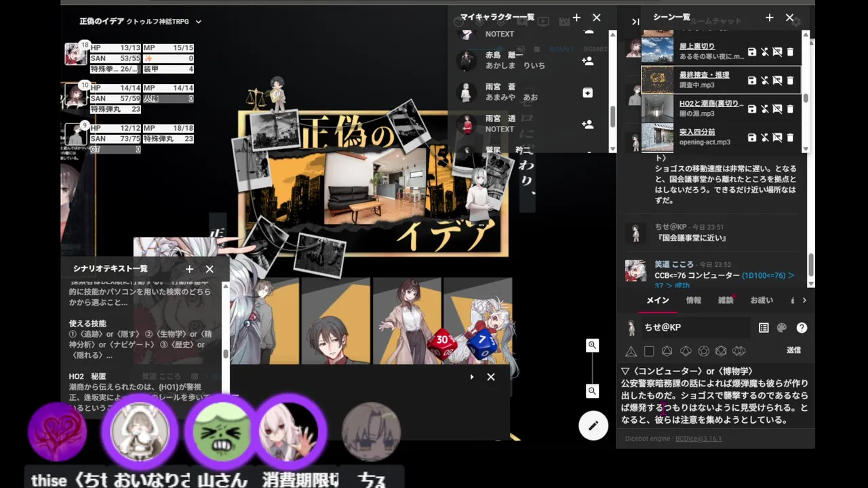
Task: Close the シーン一覧 panel
Action: pos(789,18)
